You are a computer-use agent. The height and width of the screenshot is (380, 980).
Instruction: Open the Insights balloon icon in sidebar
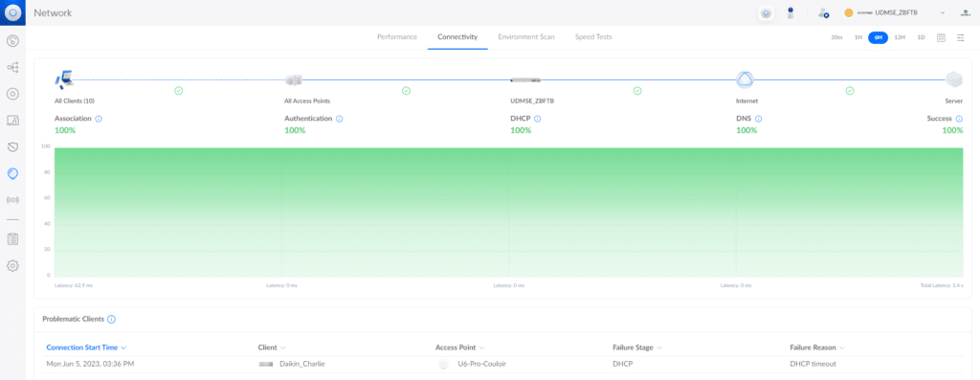(12, 174)
